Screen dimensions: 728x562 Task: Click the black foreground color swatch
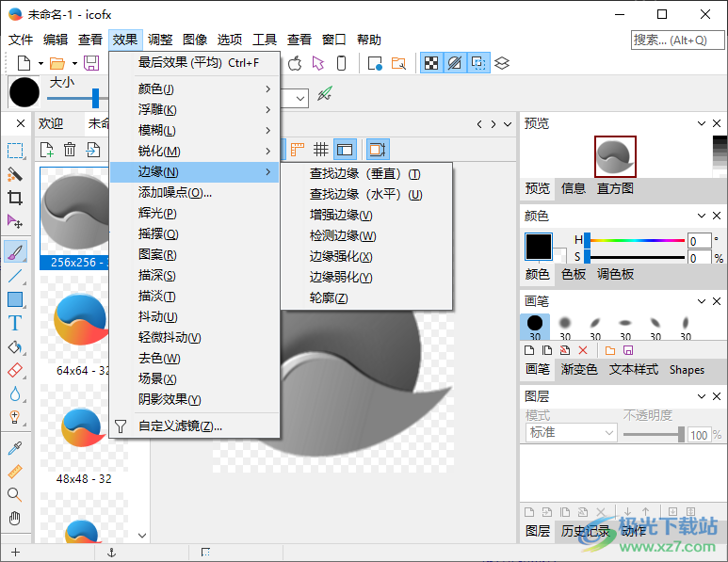click(539, 247)
